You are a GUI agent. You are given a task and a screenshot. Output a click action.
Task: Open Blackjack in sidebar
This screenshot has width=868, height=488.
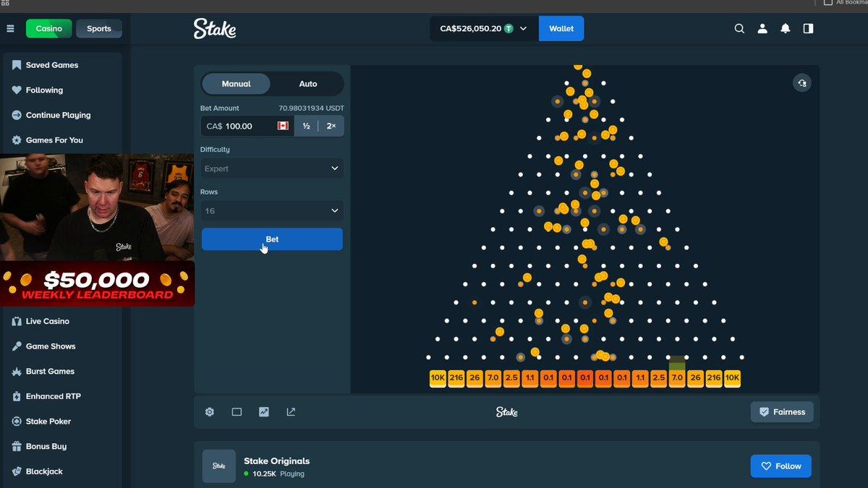point(62,471)
